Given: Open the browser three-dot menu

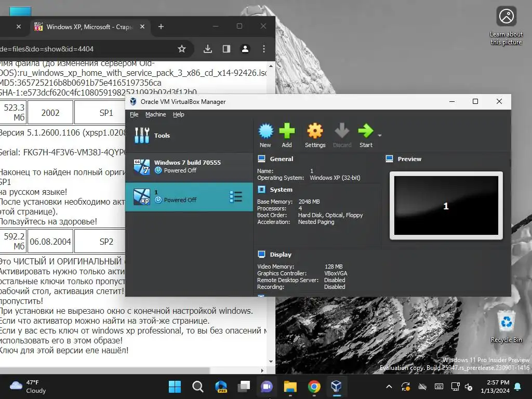Looking at the screenshot, I should tap(263, 49).
